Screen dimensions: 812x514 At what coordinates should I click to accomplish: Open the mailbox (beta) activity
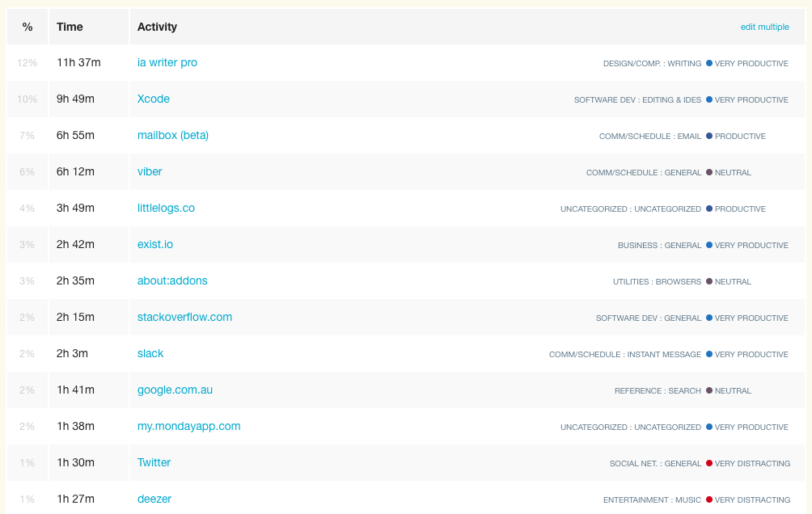pyautogui.click(x=172, y=136)
